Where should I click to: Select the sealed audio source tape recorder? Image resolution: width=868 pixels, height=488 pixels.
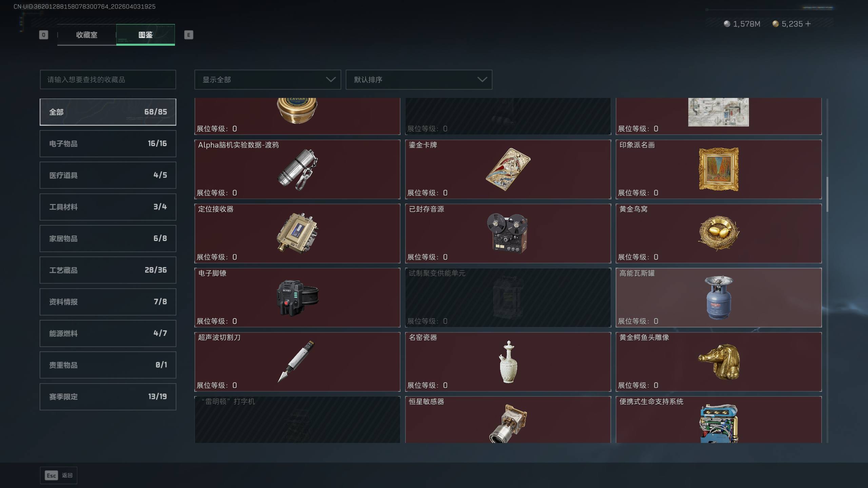[507, 233]
